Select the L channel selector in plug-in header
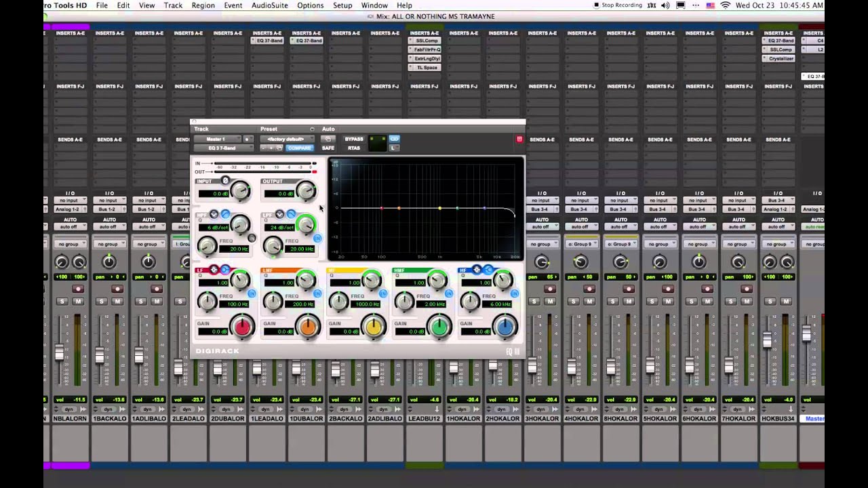Viewport: 868px width, 488px height. pos(394,148)
